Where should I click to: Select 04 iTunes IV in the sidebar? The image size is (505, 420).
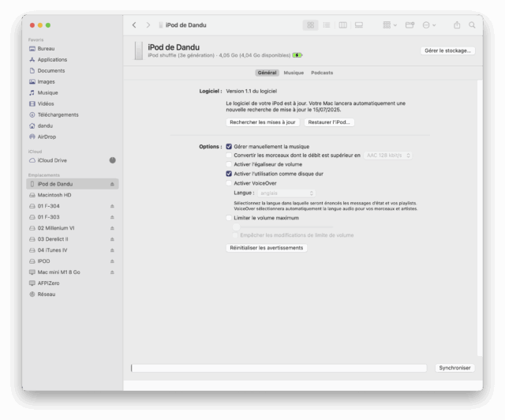[73, 250]
